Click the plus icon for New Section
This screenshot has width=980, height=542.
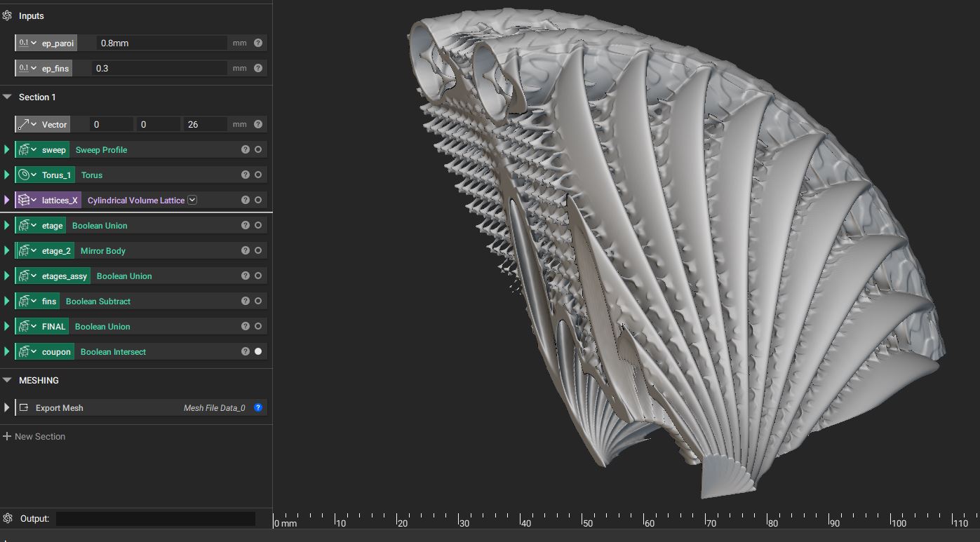pos(7,436)
